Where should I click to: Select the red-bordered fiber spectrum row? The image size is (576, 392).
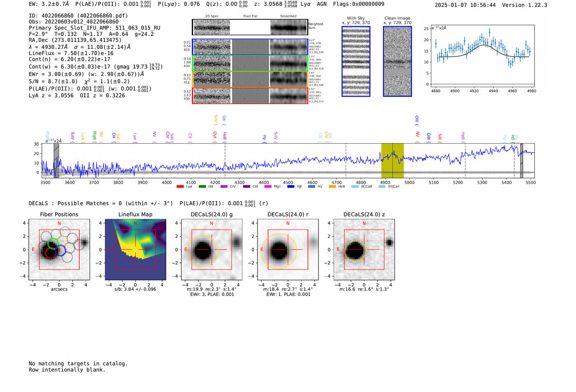tap(250, 96)
